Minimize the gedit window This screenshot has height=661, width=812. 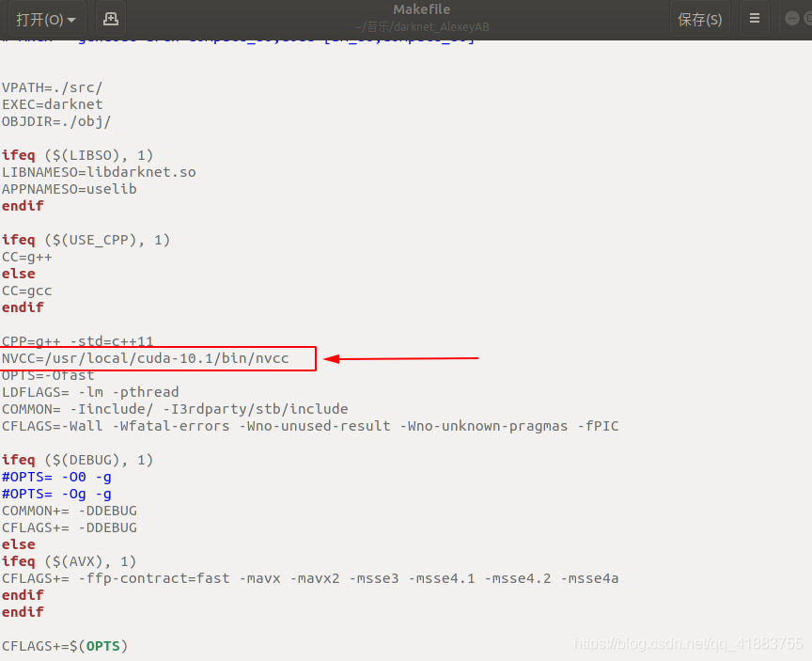click(x=792, y=18)
